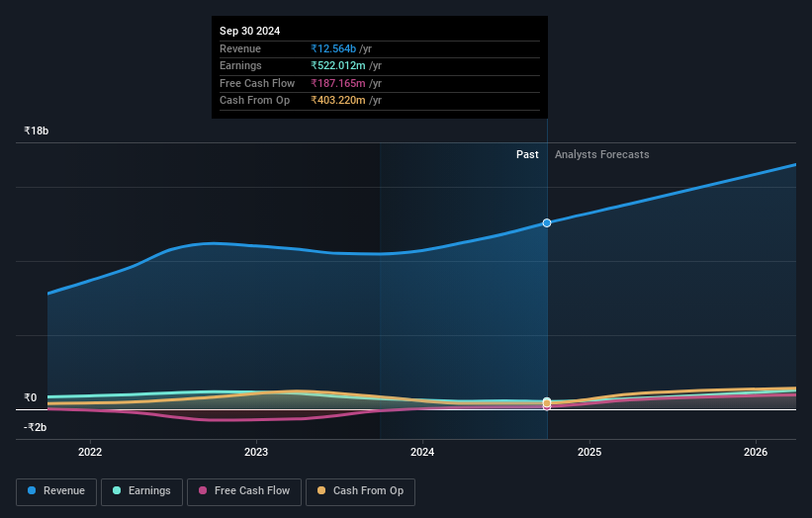Screen dimensions: 812x518
Task: Click the orange Cash From Op legend dot
Action: 321,490
